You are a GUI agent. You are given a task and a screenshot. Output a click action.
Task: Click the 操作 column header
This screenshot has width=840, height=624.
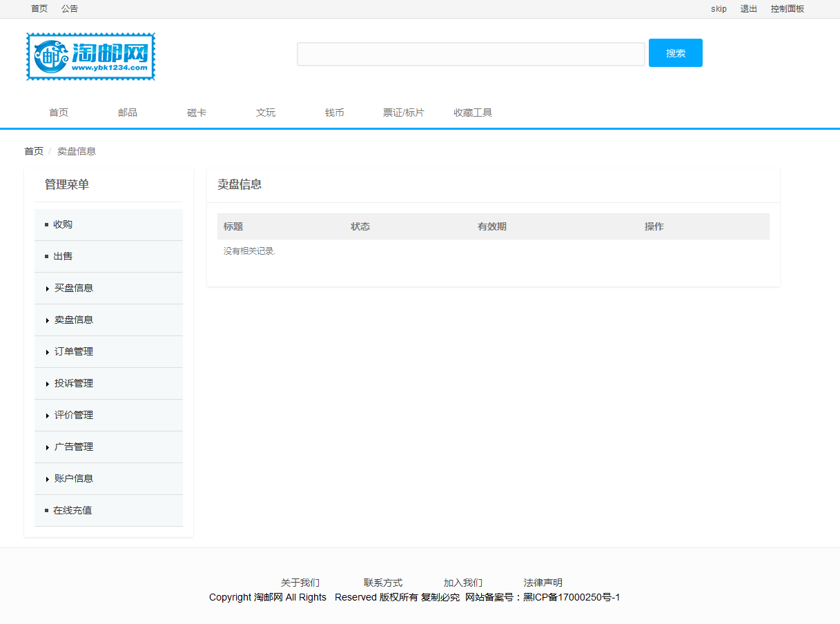coord(654,226)
